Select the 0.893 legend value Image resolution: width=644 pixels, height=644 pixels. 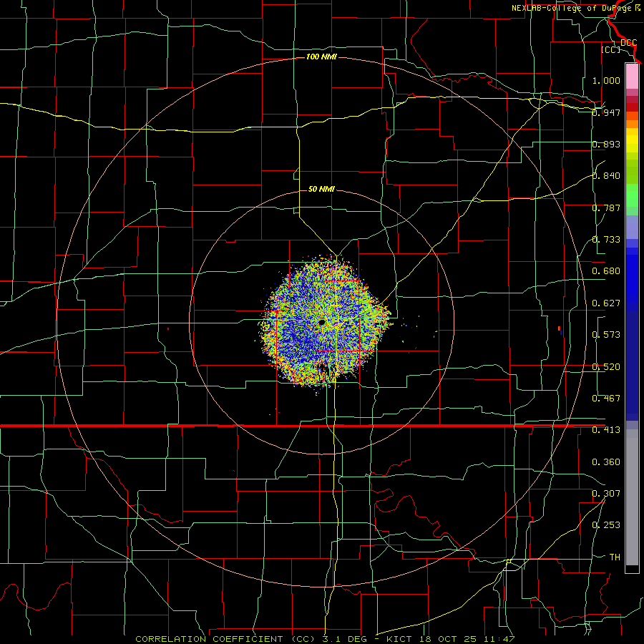click(606, 144)
